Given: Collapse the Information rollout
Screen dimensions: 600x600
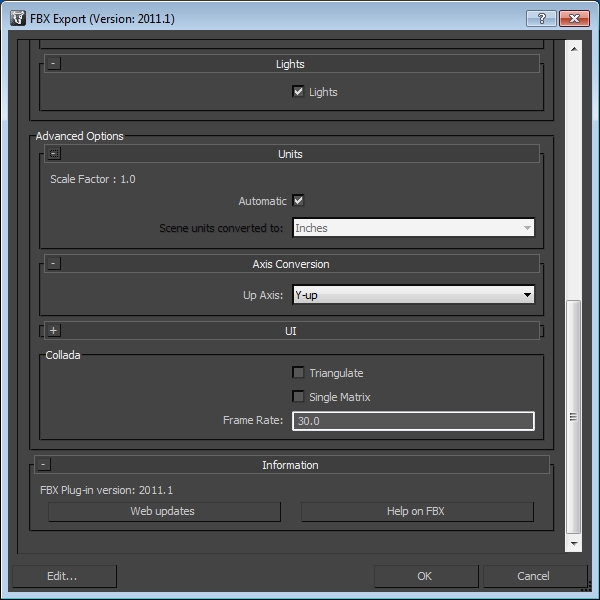Looking at the screenshot, I should [43, 465].
